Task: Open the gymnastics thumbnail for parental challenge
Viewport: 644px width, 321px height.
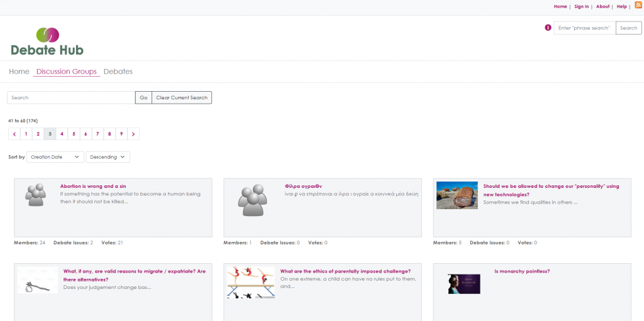Action: (250, 281)
